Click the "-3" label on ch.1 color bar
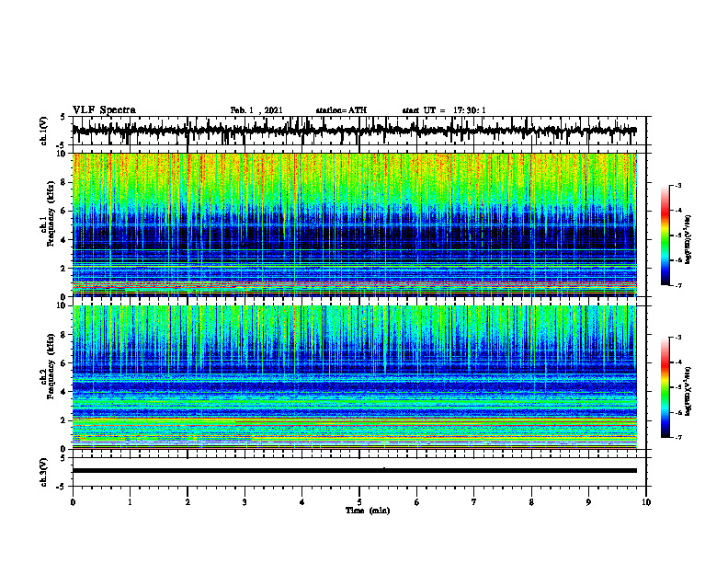 pyautogui.click(x=677, y=185)
